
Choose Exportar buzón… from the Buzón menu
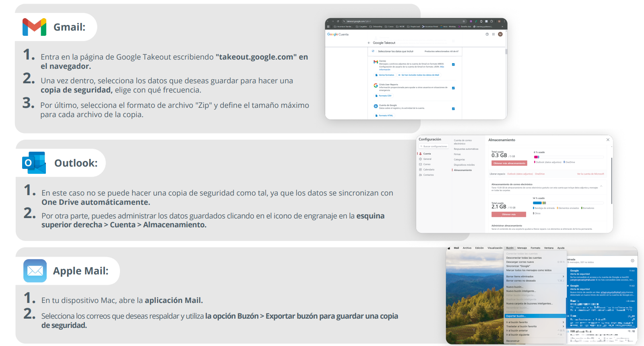pos(535,316)
